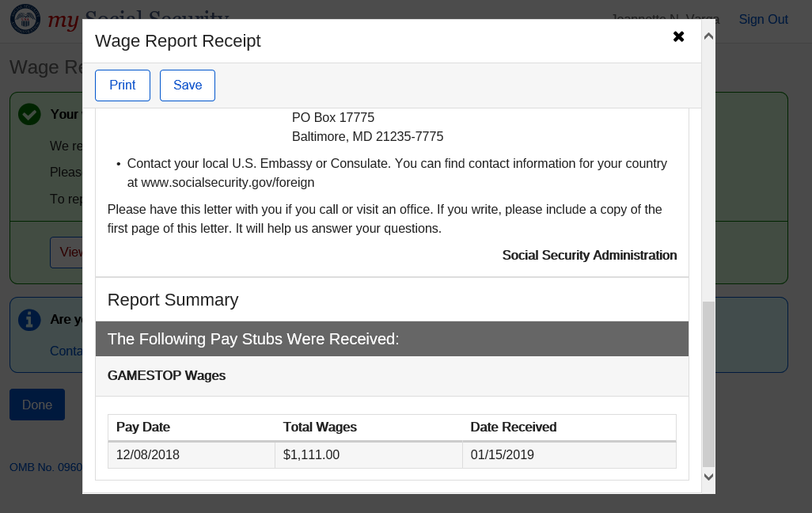This screenshot has width=812, height=513.
Task: Click the green success checkmark icon
Action: pyautogui.click(x=29, y=114)
